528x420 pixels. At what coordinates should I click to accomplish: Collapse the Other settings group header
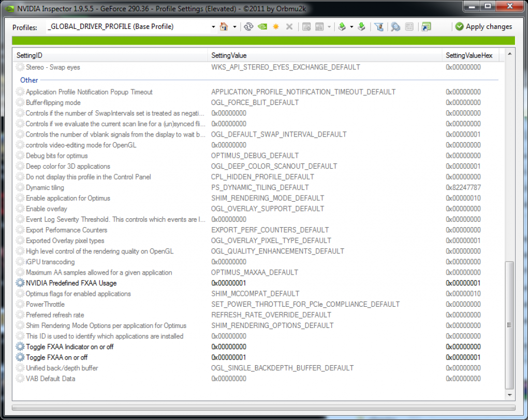pos(29,80)
